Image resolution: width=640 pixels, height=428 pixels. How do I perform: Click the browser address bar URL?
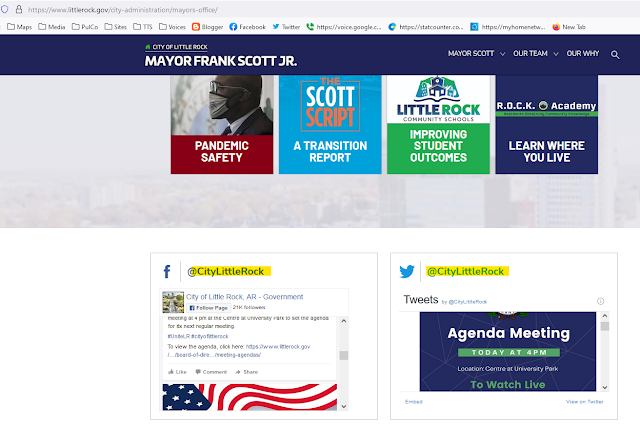click(x=123, y=9)
